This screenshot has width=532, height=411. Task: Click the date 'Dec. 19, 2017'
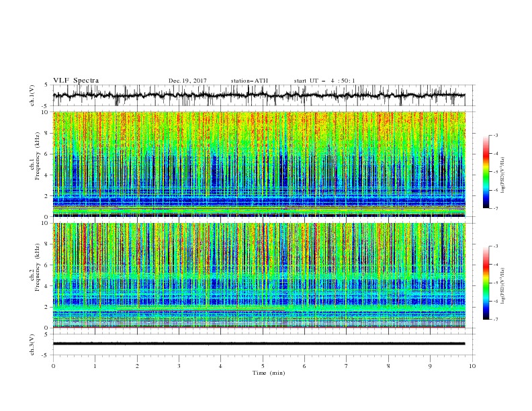(187, 81)
